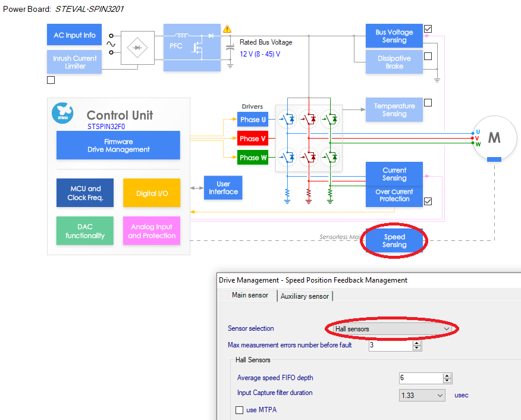
Task: Decrease Max measurement errors number
Action: point(417,348)
